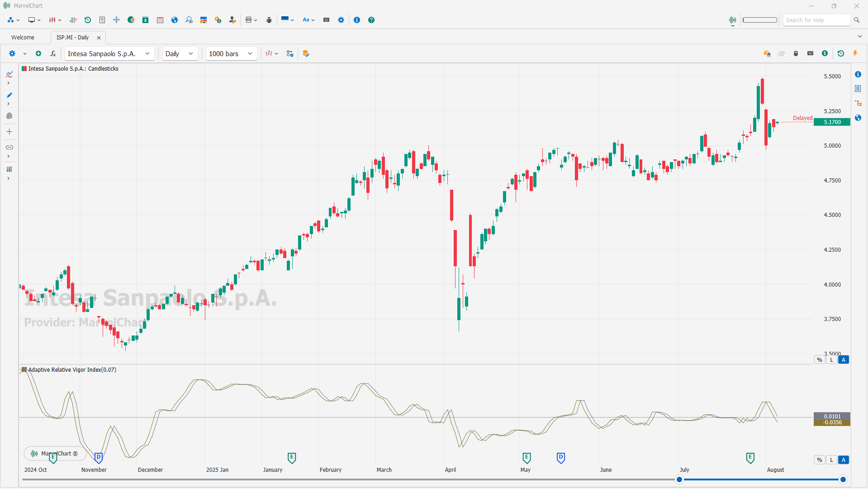Open the pie chart icon in main toolbar
The image size is (868, 489).
(x=131, y=20)
